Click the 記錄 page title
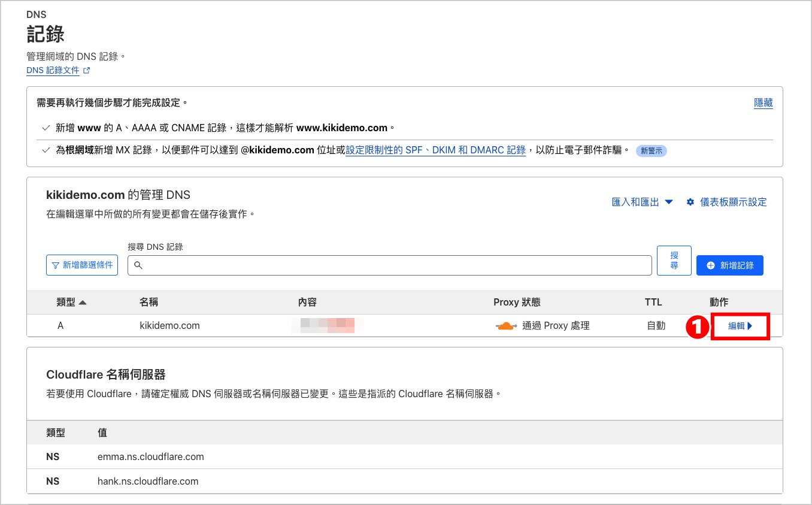The height and width of the screenshot is (505, 812). click(x=46, y=34)
